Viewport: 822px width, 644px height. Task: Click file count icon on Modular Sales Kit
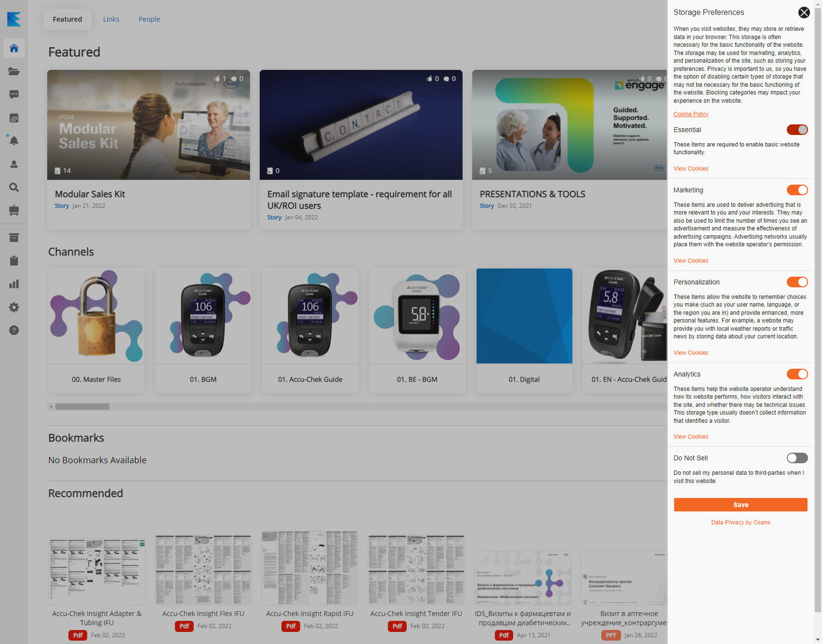(57, 171)
